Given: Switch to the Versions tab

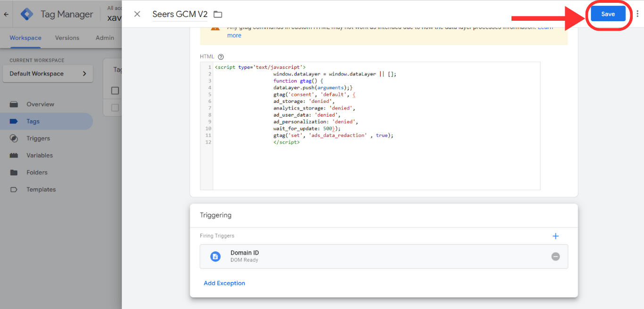Looking at the screenshot, I should (x=67, y=38).
